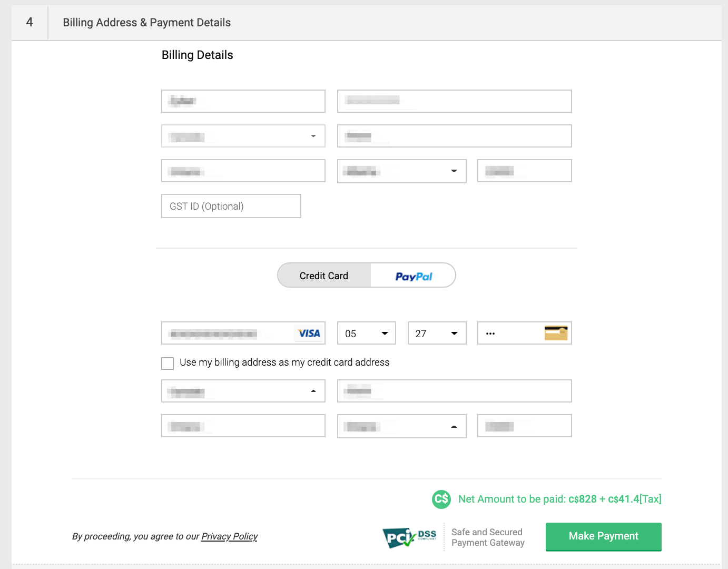Click the step 4 number indicator
728x569 pixels.
tap(29, 23)
